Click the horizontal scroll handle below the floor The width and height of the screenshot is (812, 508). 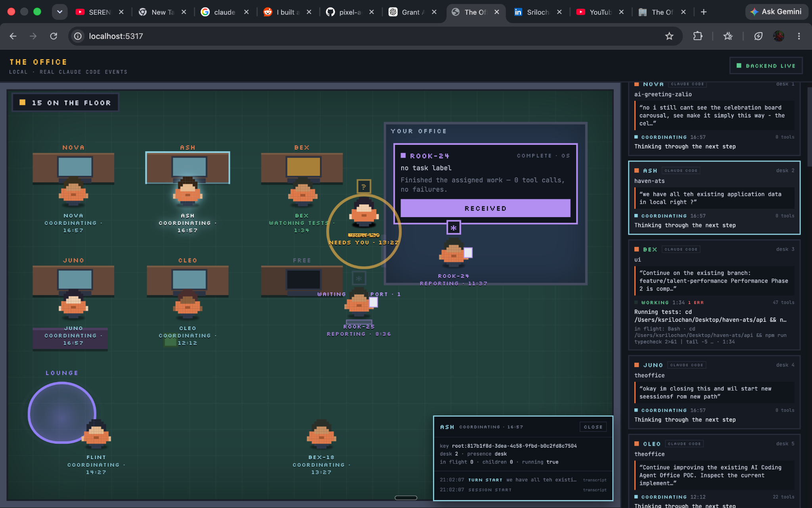pos(406,498)
